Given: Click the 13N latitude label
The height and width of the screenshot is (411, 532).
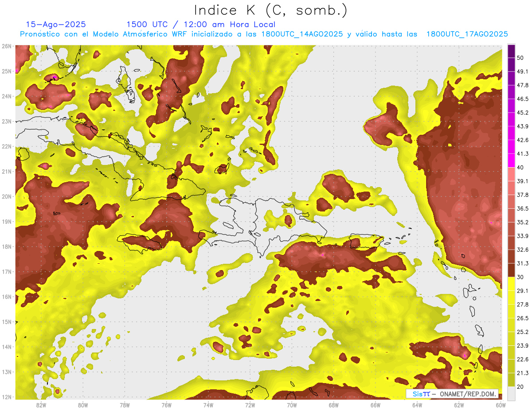Looking at the screenshot, I should click(7, 372).
